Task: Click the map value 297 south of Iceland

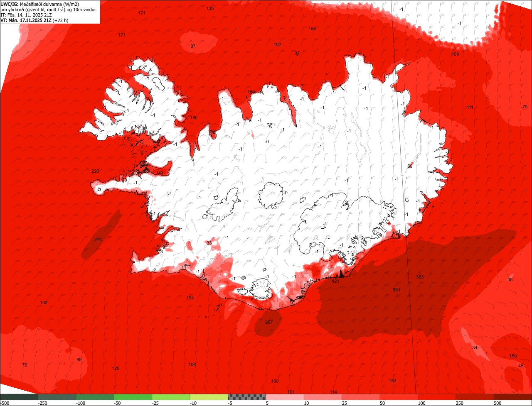Action: 269,322
